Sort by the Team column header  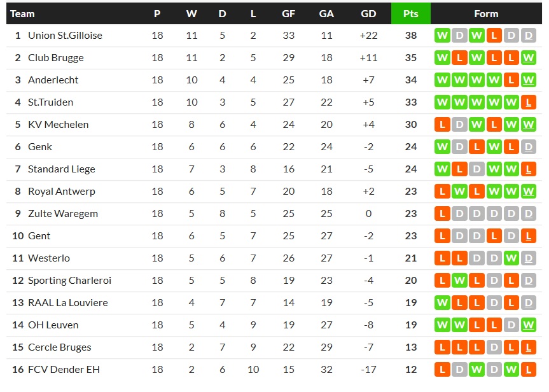point(23,13)
